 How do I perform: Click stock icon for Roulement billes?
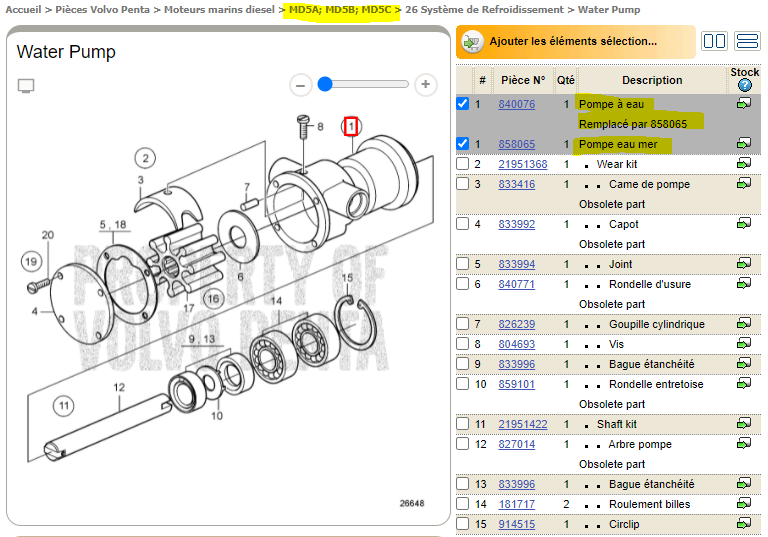click(x=744, y=503)
